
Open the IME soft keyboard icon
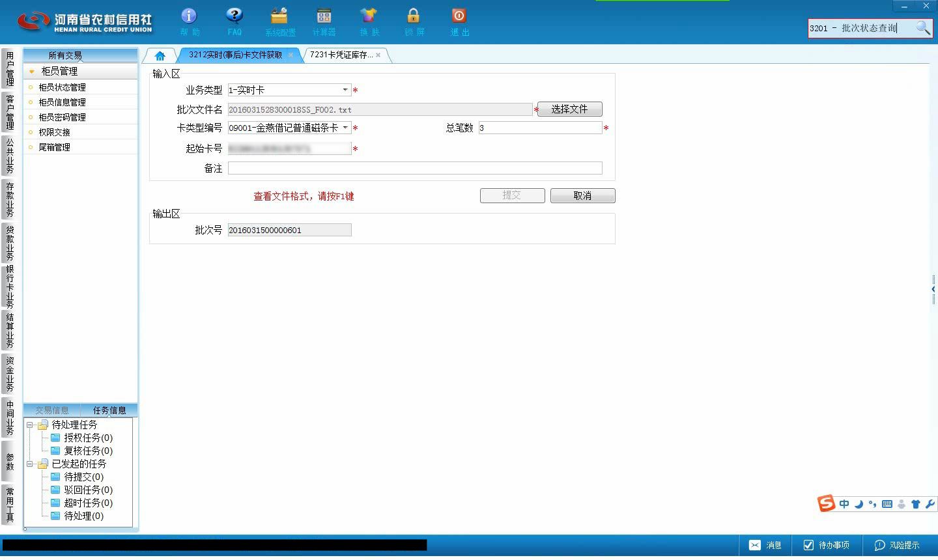tap(887, 504)
